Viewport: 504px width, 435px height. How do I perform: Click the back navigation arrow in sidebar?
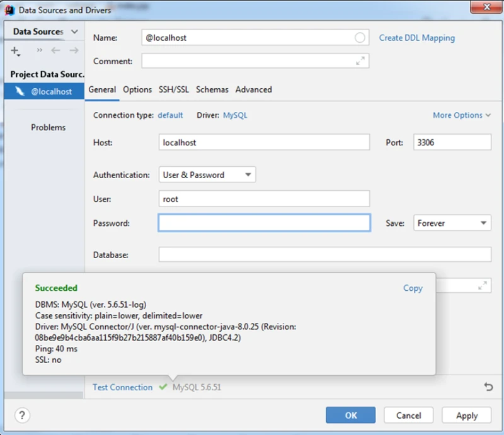click(56, 51)
